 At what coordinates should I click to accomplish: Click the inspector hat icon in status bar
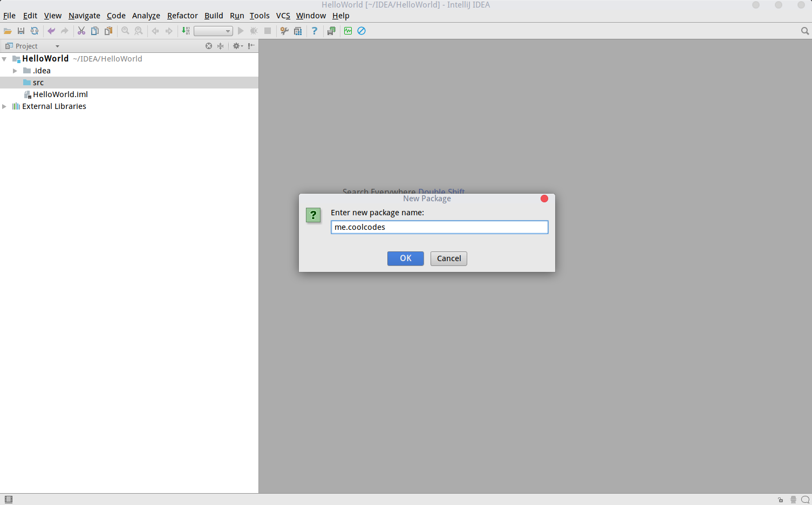click(793, 500)
